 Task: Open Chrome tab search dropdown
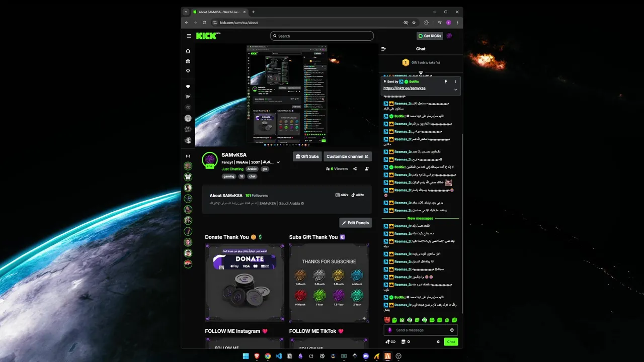186,12
